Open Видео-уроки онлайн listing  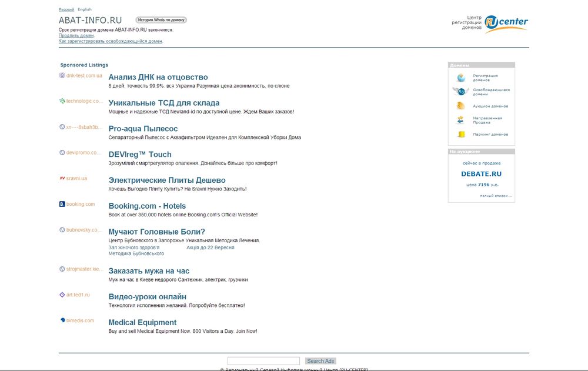pos(148,296)
